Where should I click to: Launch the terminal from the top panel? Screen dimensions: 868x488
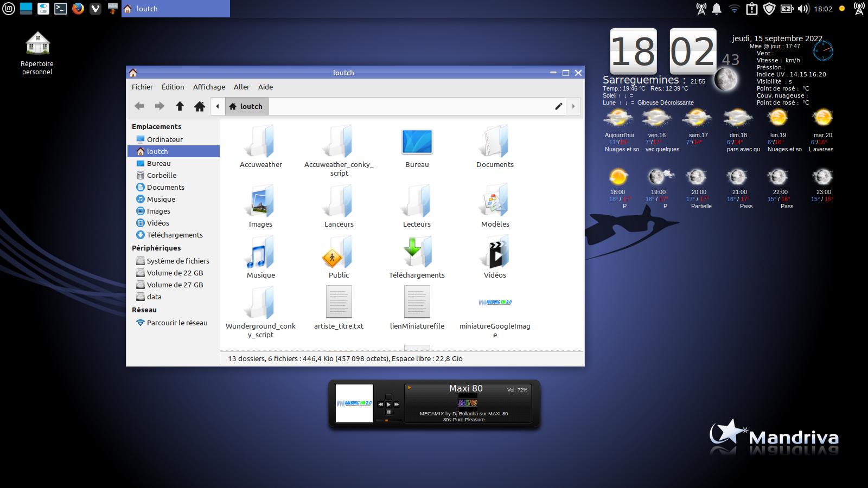coord(60,9)
